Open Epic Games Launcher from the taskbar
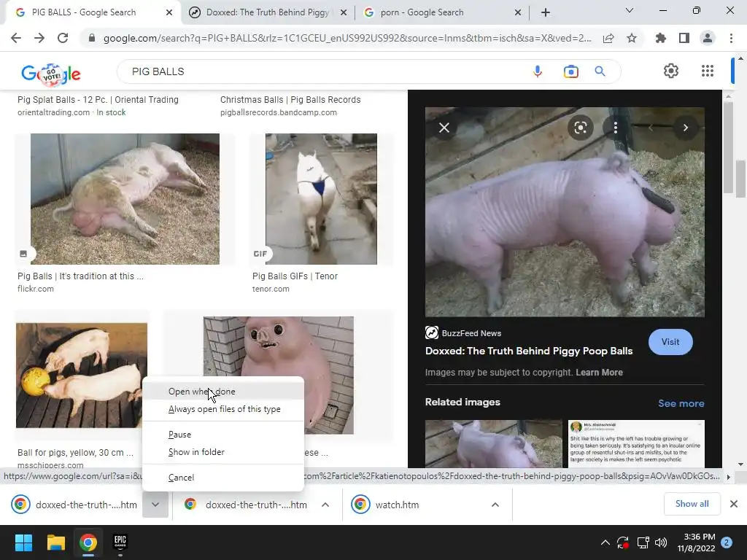 point(120,542)
